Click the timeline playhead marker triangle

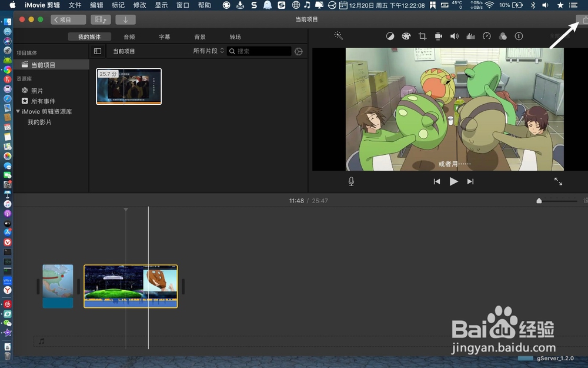click(126, 209)
